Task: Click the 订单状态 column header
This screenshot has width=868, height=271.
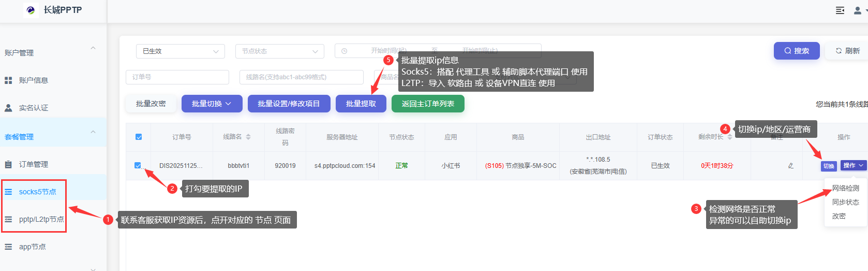Action: (660, 137)
